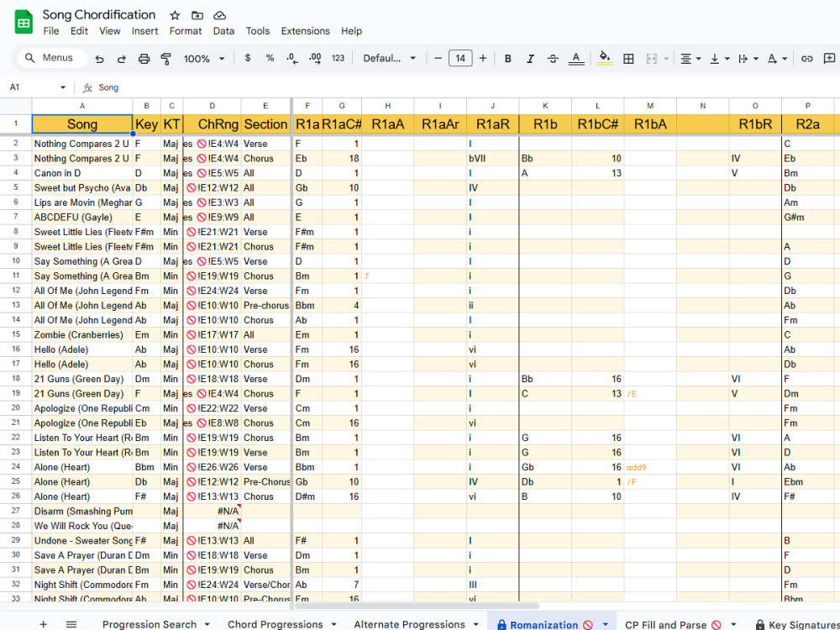The image size is (840, 630).
Task: Open the Romanization tab dropdown arrow
Action: (606, 625)
